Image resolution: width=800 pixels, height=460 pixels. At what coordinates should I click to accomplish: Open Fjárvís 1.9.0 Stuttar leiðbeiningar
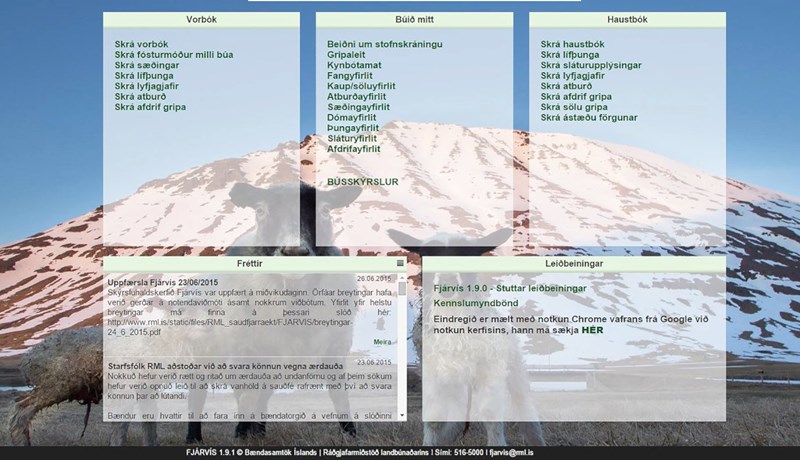click(510, 288)
